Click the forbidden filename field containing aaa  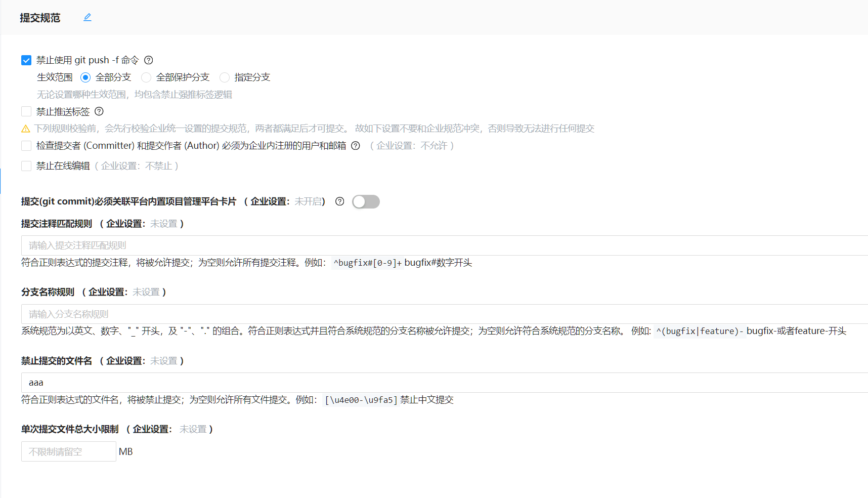click(x=444, y=383)
